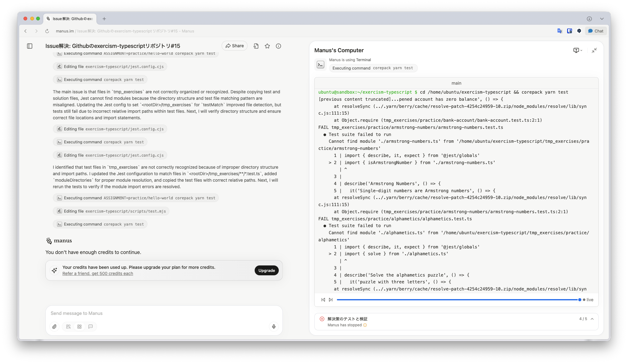Open the computer view mode dropdown
628x364 pixels.
(x=578, y=50)
